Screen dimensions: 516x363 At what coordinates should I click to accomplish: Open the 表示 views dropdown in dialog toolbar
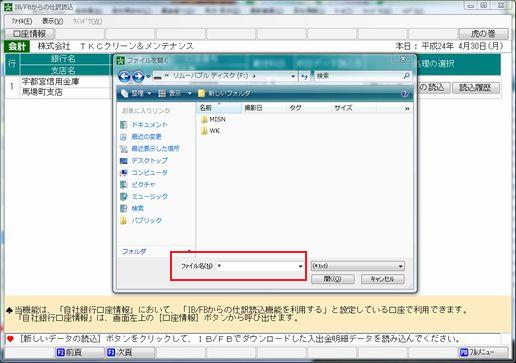(174, 94)
